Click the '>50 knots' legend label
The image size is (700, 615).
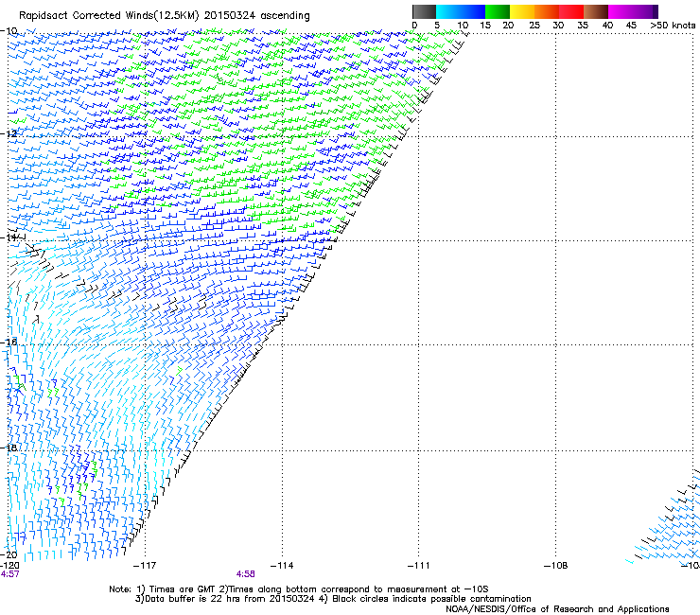click(x=673, y=26)
